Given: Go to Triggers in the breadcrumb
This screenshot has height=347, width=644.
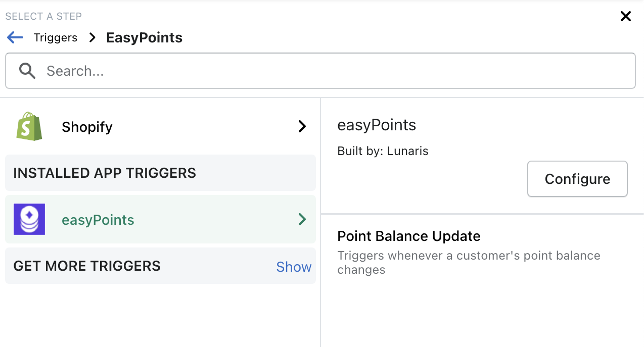Looking at the screenshot, I should 55,37.
